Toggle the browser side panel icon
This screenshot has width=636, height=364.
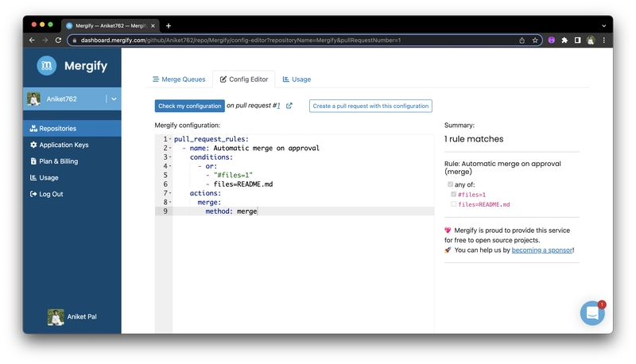578,40
